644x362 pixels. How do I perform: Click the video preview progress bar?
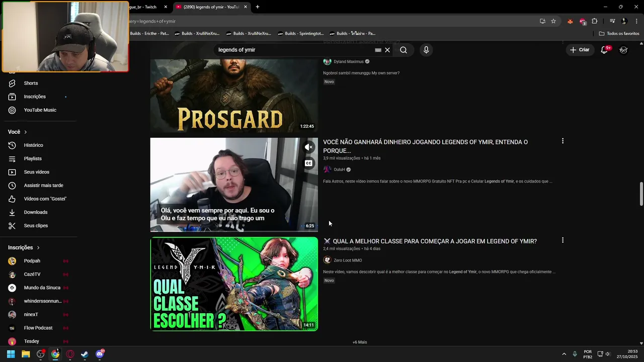[234, 231]
